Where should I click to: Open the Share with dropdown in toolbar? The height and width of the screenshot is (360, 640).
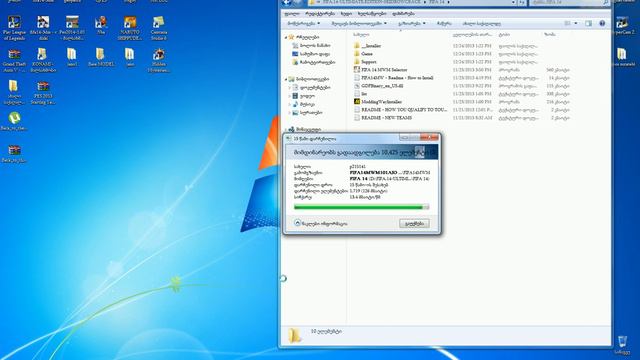[411, 23]
